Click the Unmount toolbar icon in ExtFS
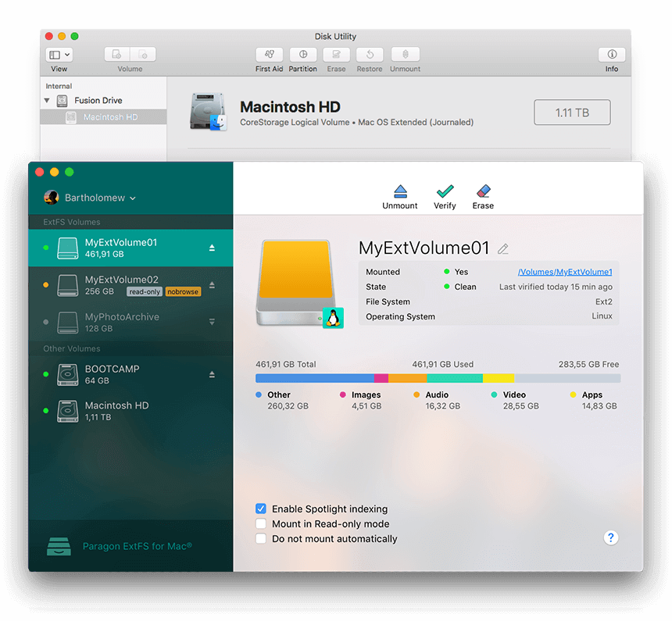The width and height of the screenshot is (672, 621). [x=400, y=191]
